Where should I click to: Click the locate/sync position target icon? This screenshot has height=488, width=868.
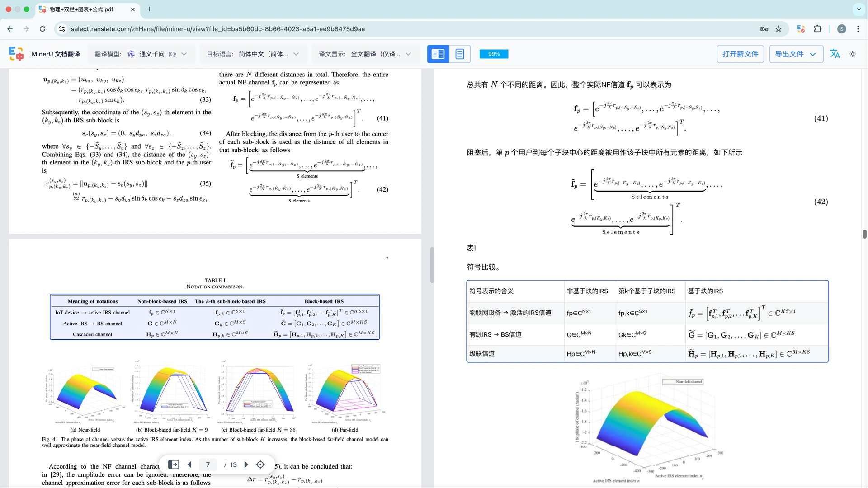point(260,465)
